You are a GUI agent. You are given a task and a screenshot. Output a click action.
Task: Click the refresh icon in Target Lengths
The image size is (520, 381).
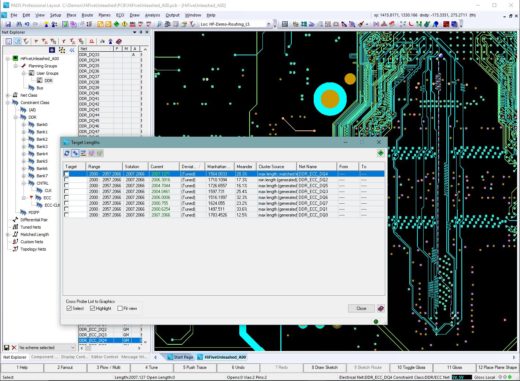67,153
